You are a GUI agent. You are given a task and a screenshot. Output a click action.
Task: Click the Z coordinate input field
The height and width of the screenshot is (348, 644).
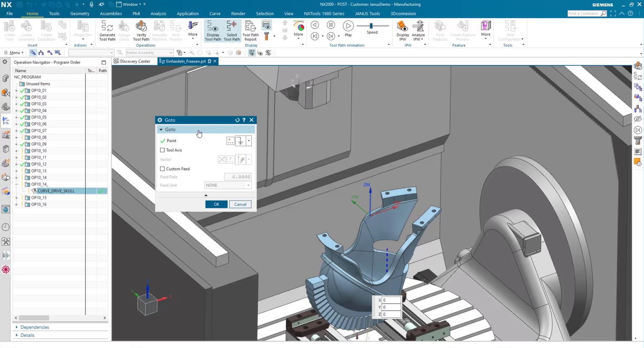[x=391, y=314]
